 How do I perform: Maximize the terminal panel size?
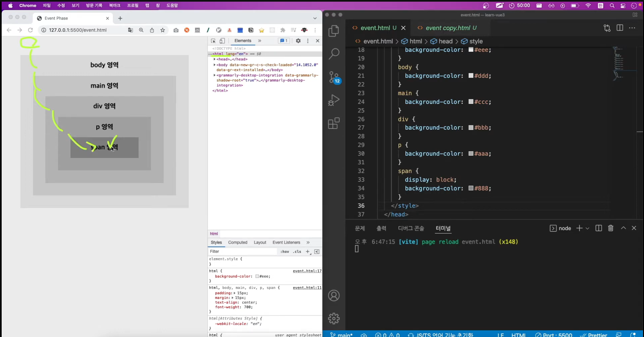624,228
